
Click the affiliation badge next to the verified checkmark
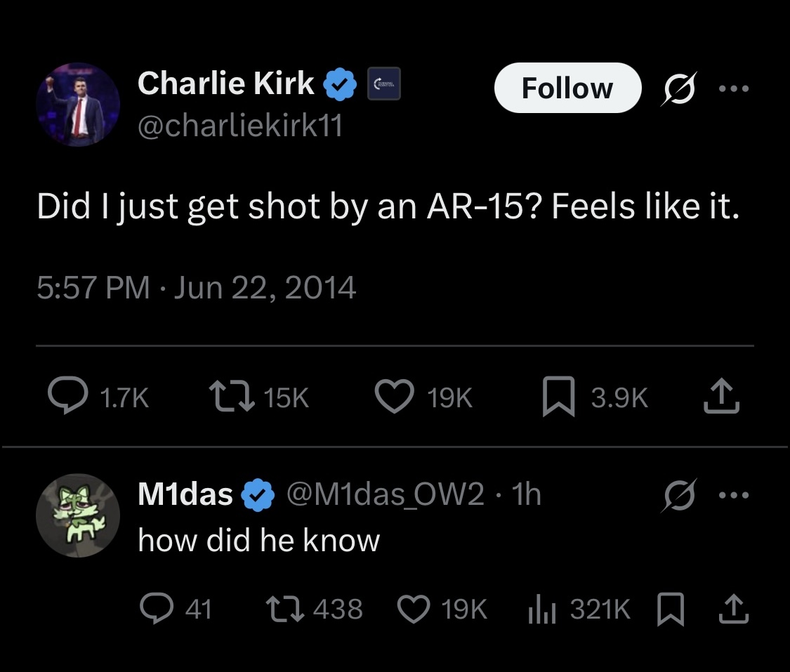coord(384,84)
